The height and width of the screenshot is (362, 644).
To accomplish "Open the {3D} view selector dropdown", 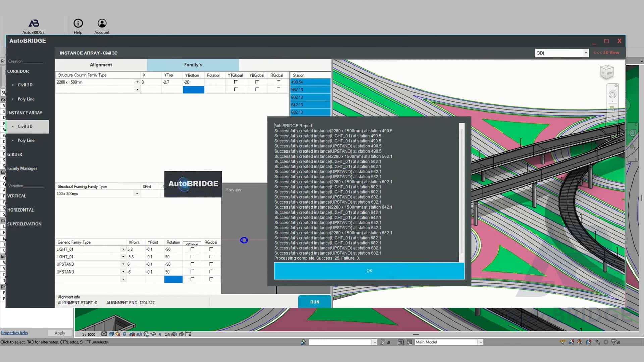I will (x=586, y=53).
